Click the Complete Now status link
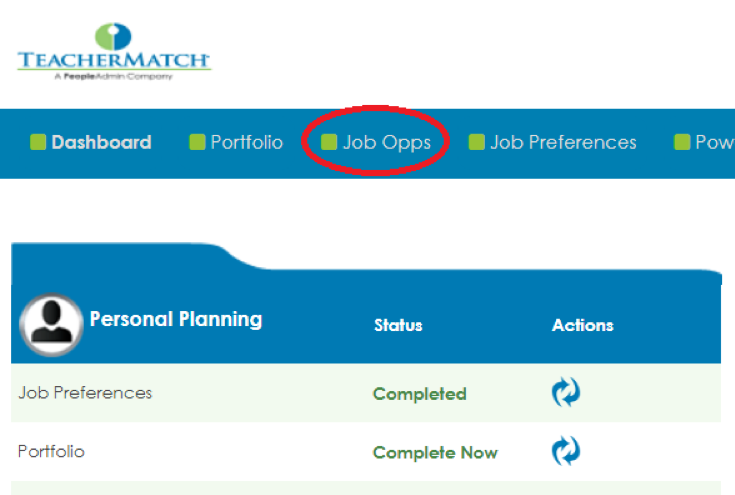The width and height of the screenshot is (735, 495). (435, 453)
